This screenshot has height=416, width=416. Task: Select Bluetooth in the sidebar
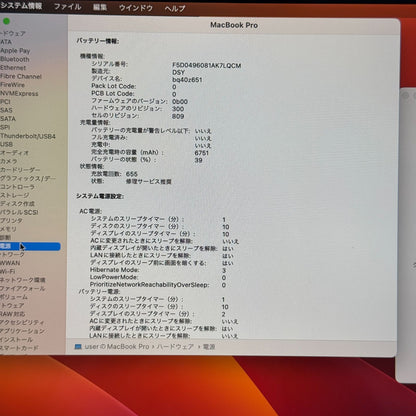pyautogui.click(x=15, y=59)
